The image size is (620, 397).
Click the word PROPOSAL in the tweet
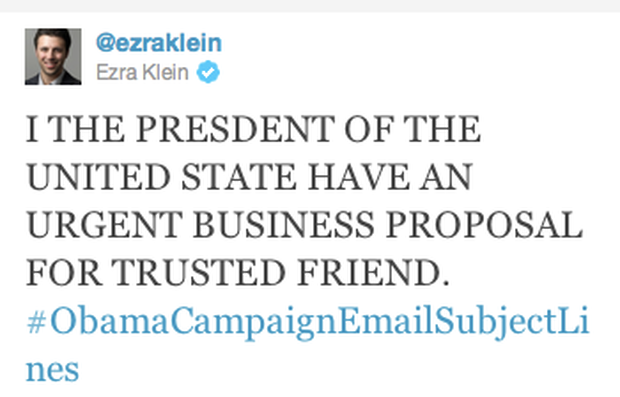pos(484,225)
